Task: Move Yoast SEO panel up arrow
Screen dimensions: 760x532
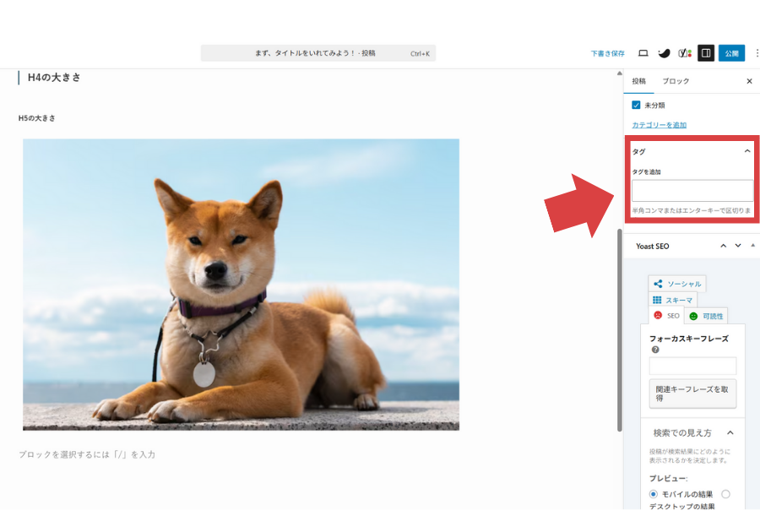Action: [x=723, y=246]
